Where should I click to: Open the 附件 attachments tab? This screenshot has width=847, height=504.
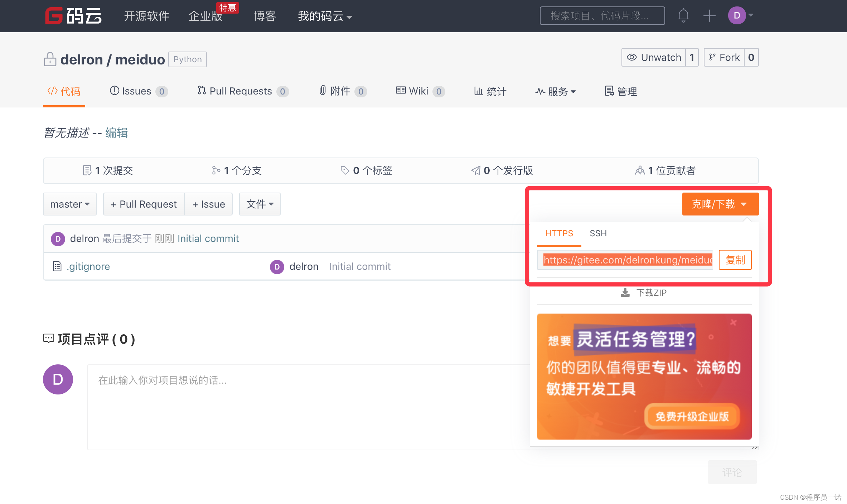tap(343, 91)
